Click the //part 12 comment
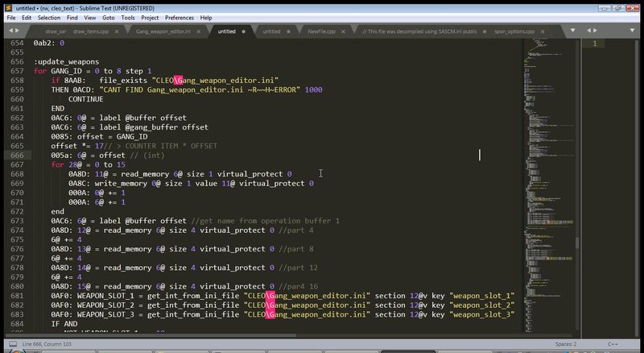The height and width of the screenshot is (353, 644). tap(298, 268)
